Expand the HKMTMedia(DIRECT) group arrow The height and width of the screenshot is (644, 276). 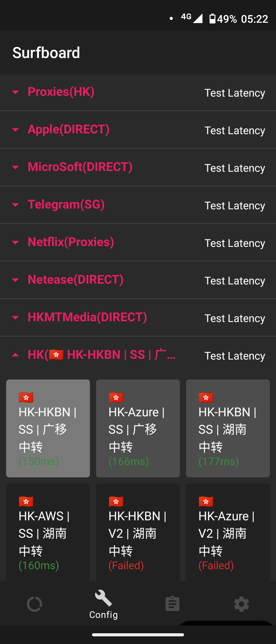coord(15,318)
